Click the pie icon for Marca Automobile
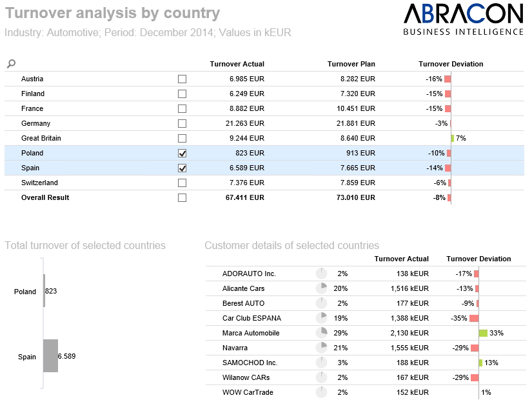The image size is (532, 409). pos(321,333)
